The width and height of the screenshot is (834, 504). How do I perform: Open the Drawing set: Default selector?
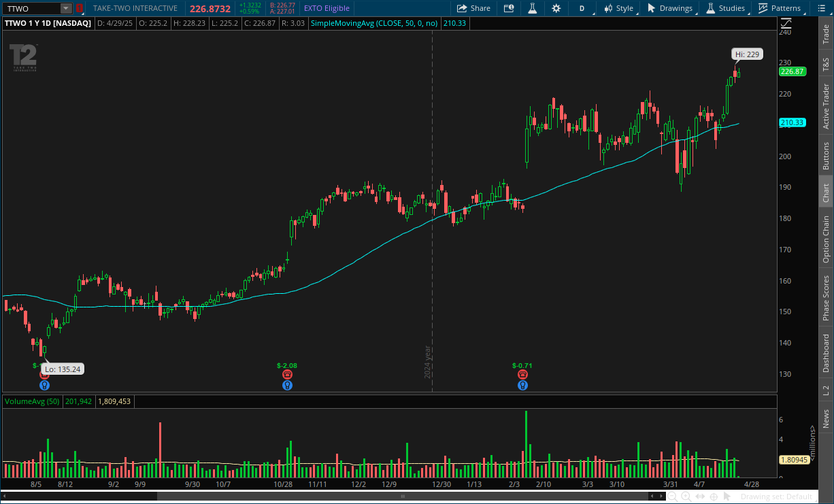pyautogui.click(x=778, y=497)
